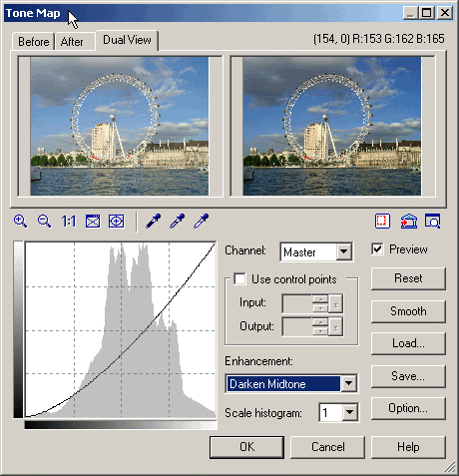
Task: Click the Output field dropdown arrow
Action: pos(336,327)
